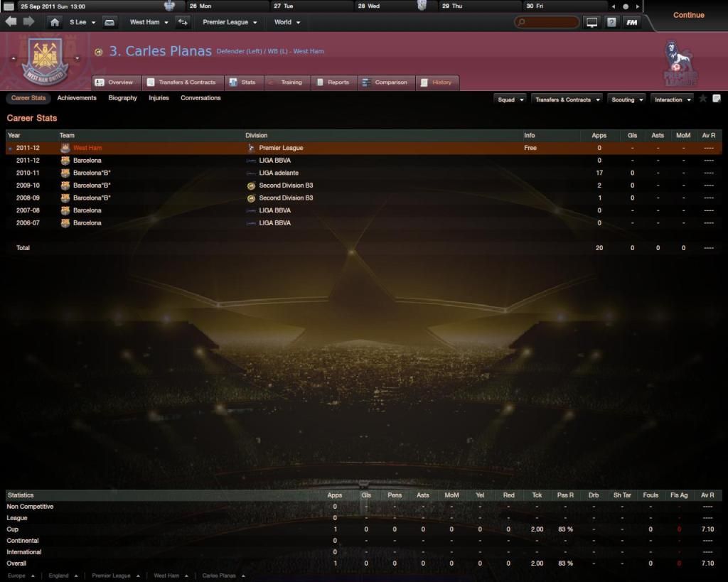Toggle the favourite star for Carles Planas

(x=703, y=99)
